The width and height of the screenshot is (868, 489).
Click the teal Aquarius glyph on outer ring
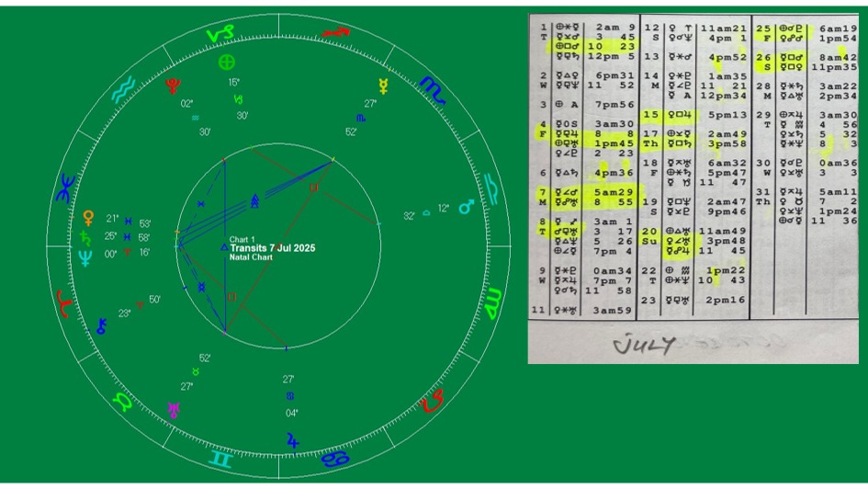[123, 90]
